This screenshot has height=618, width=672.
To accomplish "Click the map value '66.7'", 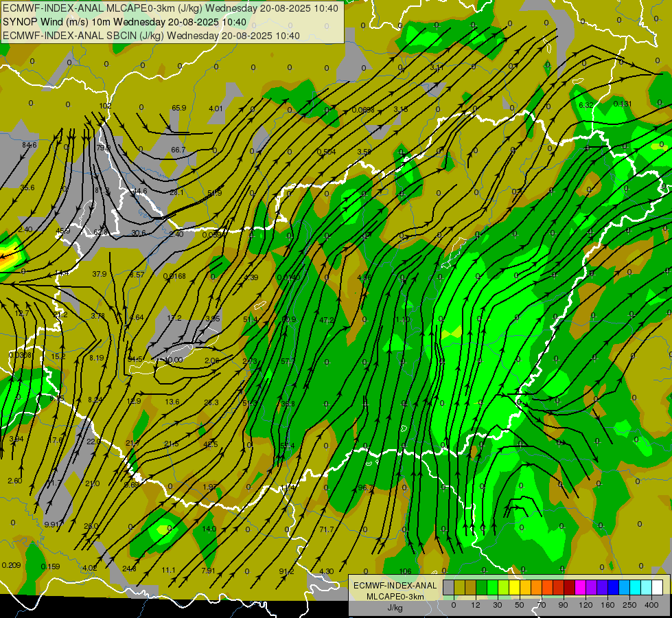I will [x=178, y=150].
